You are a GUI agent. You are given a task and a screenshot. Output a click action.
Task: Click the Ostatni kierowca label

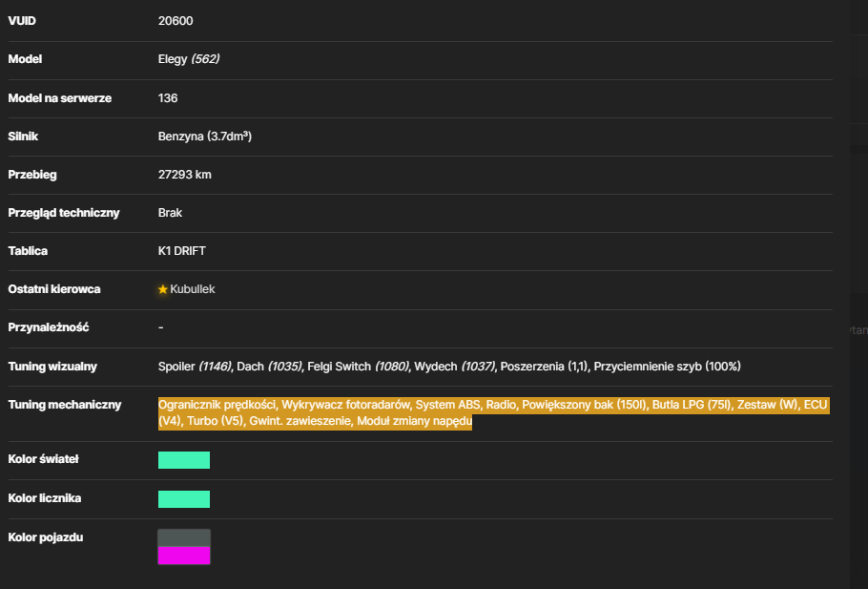pyautogui.click(x=54, y=289)
